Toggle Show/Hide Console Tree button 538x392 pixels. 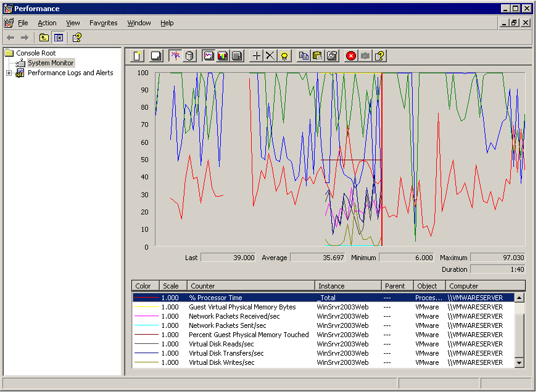(x=58, y=38)
